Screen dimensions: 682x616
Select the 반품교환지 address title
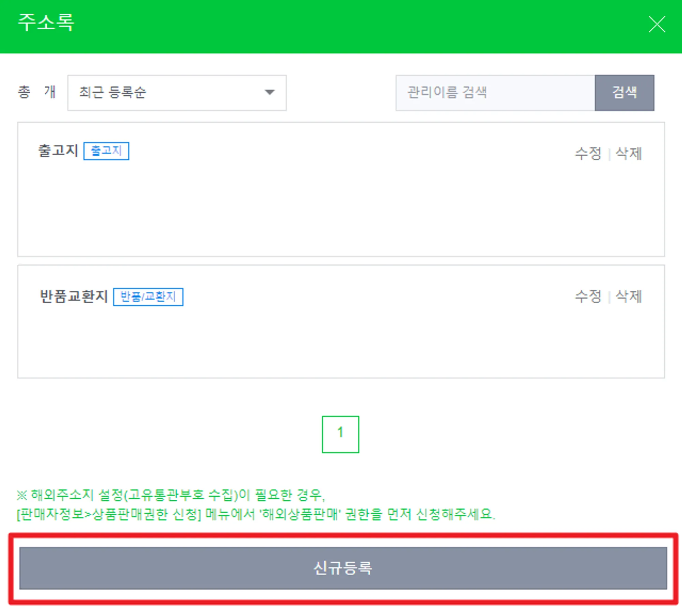tap(74, 296)
